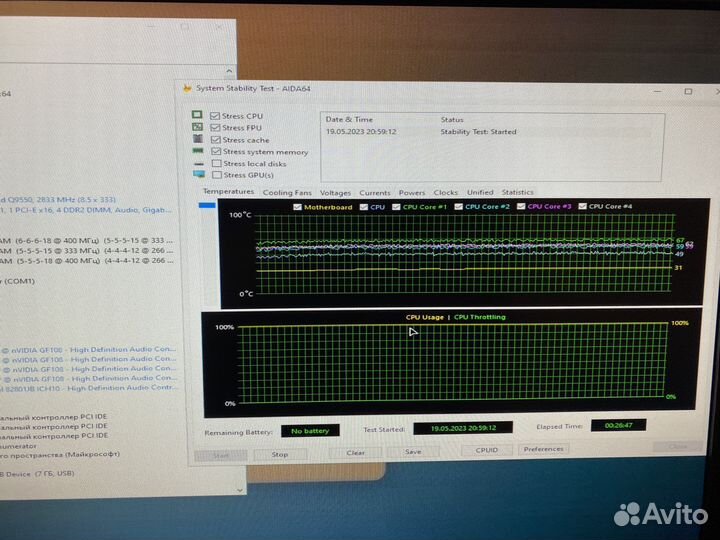This screenshot has height=540, width=720.
Task: Click the CPU chip icon beside Stress CPU
Action: tap(197, 114)
